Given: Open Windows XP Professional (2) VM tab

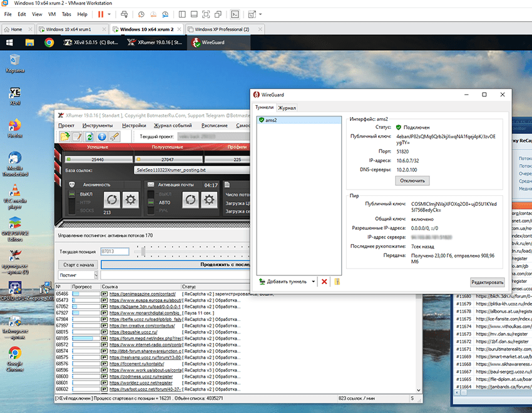Looking at the screenshot, I should click(225, 29).
